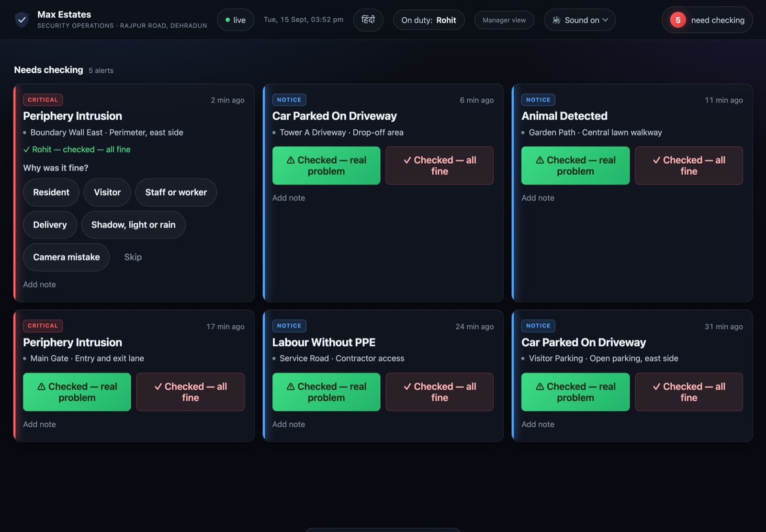
Task: Expand the Sound on dropdown chevron
Action: point(605,20)
